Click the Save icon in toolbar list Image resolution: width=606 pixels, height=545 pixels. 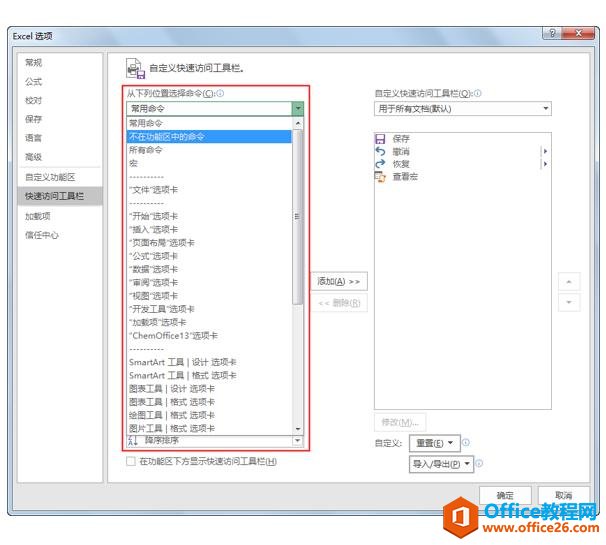pyautogui.click(x=380, y=139)
